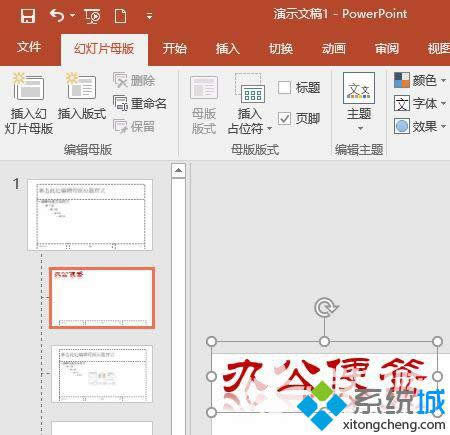Expand the 插入占位符 dropdown arrow
The height and width of the screenshot is (435, 450).
pyautogui.click(x=269, y=129)
